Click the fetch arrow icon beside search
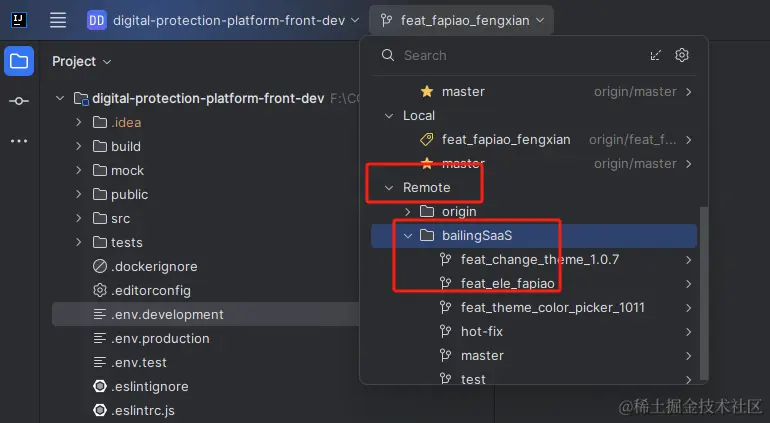This screenshot has width=770, height=423. (655, 56)
